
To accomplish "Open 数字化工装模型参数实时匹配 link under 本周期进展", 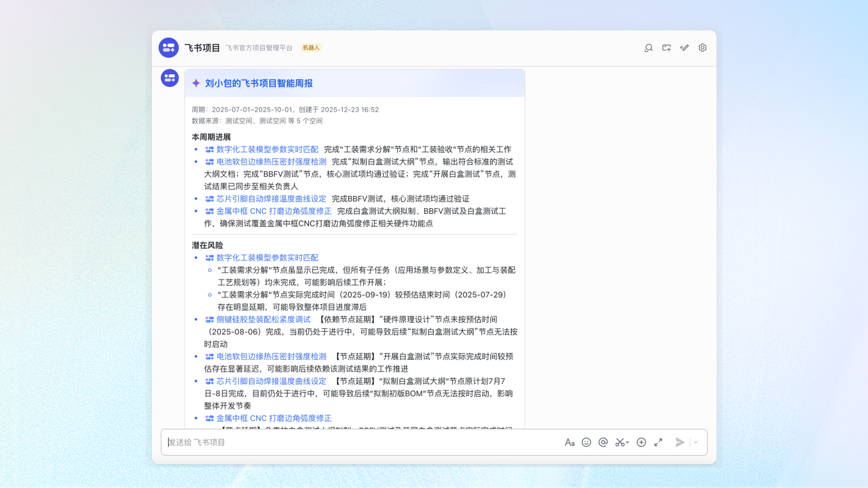I will [x=267, y=149].
